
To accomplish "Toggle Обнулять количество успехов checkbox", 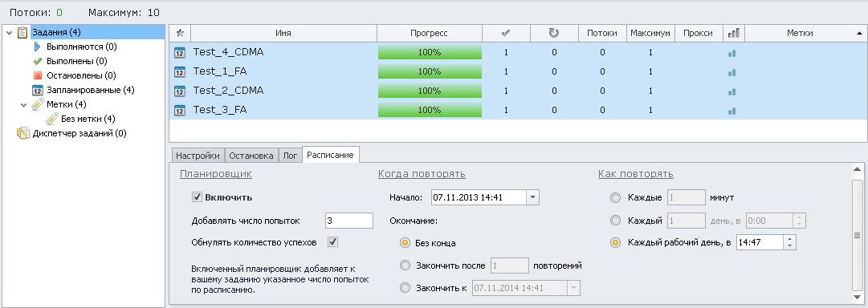I will click(332, 241).
